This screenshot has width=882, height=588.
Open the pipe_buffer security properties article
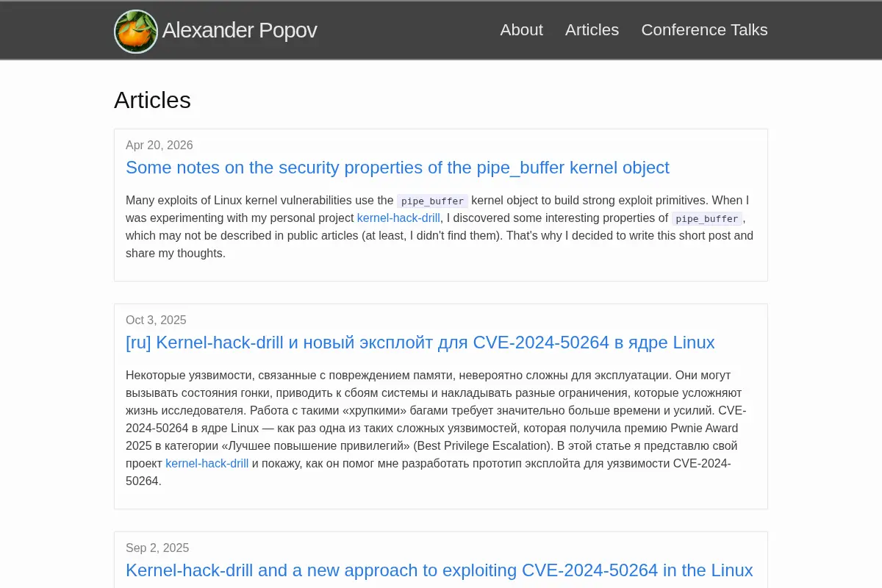point(398,168)
